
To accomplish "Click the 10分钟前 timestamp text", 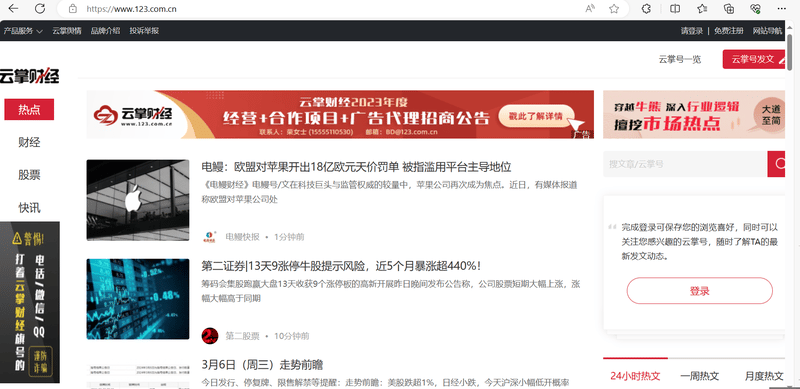I will 291,336.
